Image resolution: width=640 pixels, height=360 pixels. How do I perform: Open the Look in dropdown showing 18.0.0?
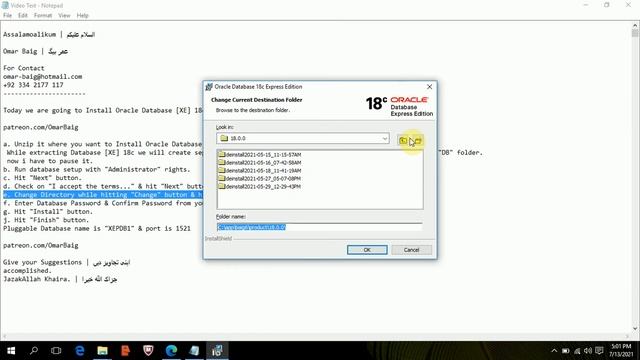(x=302, y=138)
